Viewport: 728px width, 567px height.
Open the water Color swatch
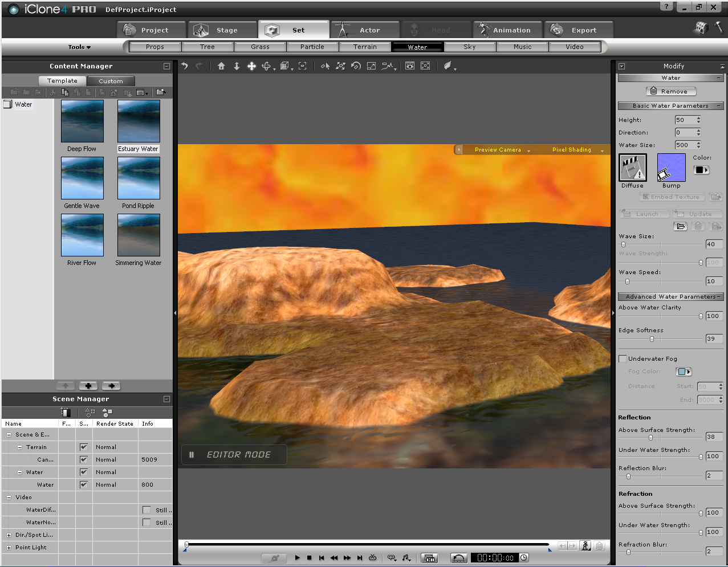tap(701, 170)
